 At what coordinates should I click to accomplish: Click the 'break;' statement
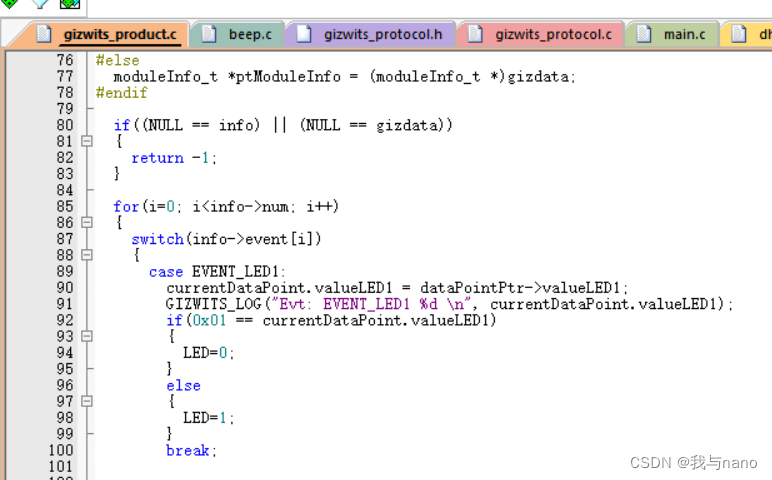(x=192, y=450)
